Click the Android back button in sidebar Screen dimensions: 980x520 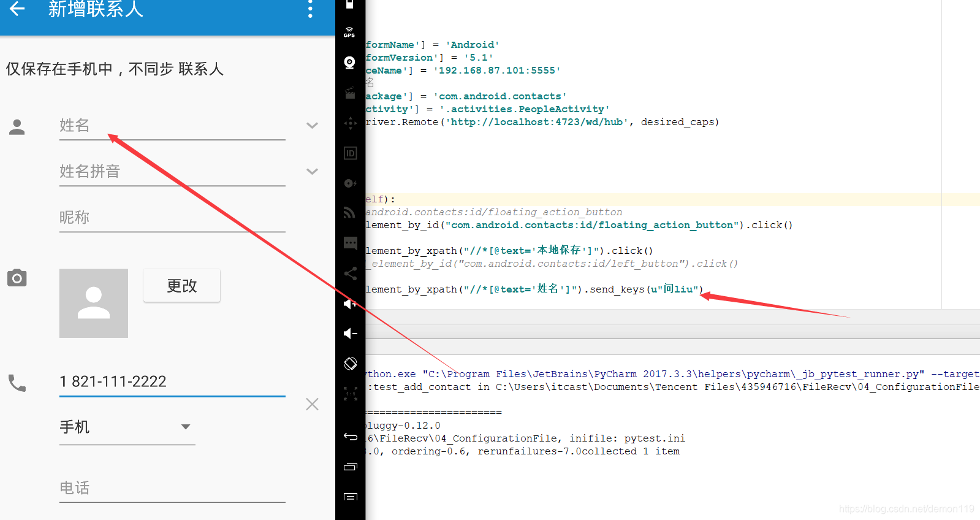tap(350, 437)
